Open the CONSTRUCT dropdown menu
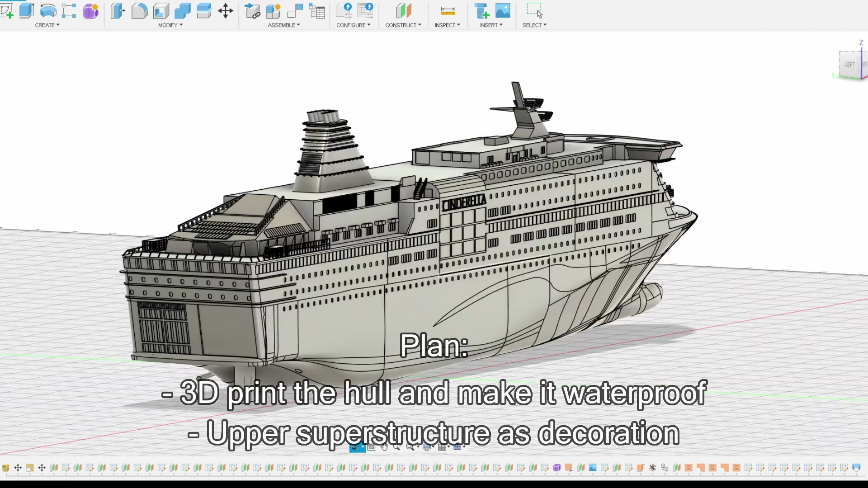This screenshot has width=868, height=488. (403, 25)
